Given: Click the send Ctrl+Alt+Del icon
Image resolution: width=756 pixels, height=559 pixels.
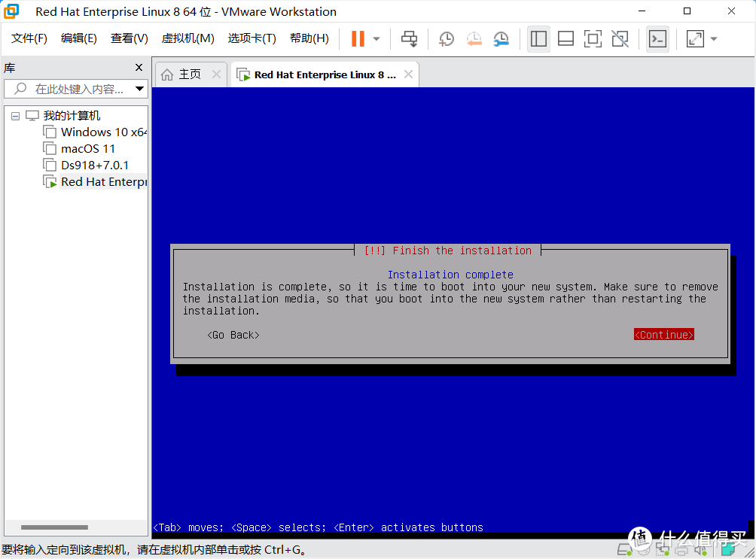Looking at the screenshot, I should click(x=410, y=39).
